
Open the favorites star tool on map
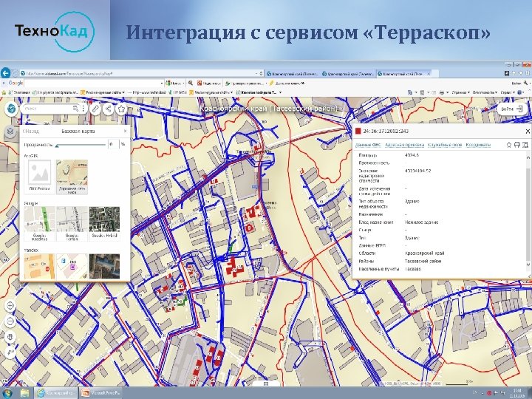click(121, 109)
